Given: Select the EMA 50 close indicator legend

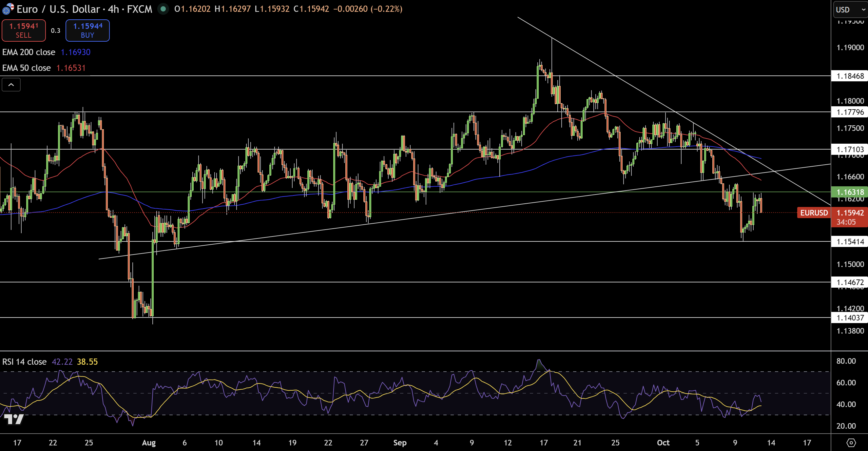Looking at the screenshot, I should tap(27, 68).
